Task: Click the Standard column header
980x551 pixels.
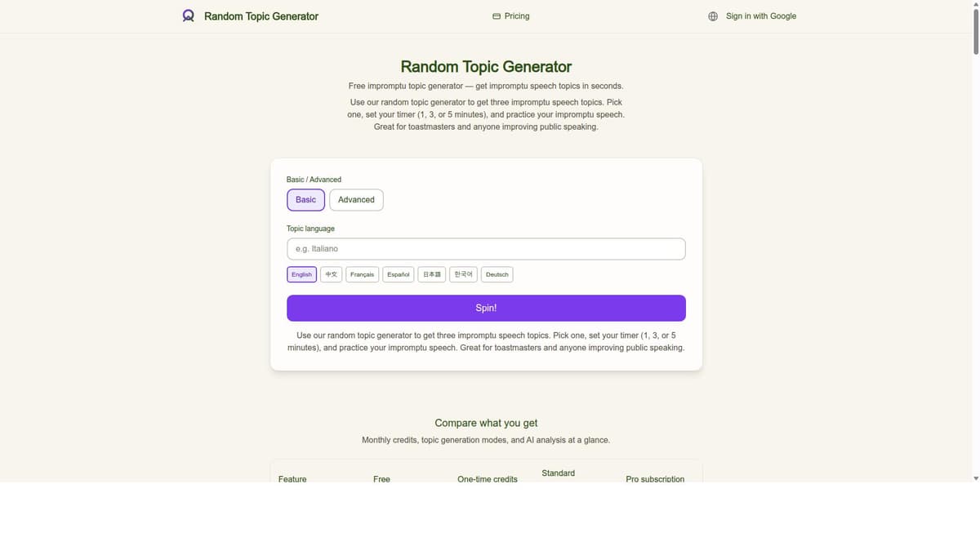Action: [558, 473]
